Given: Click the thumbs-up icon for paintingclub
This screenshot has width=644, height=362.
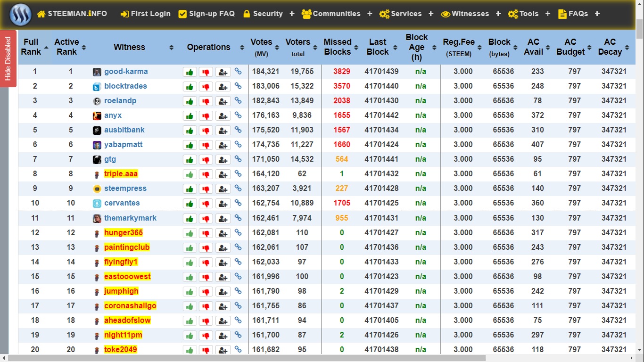Looking at the screenshot, I should (x=190, y=248).
